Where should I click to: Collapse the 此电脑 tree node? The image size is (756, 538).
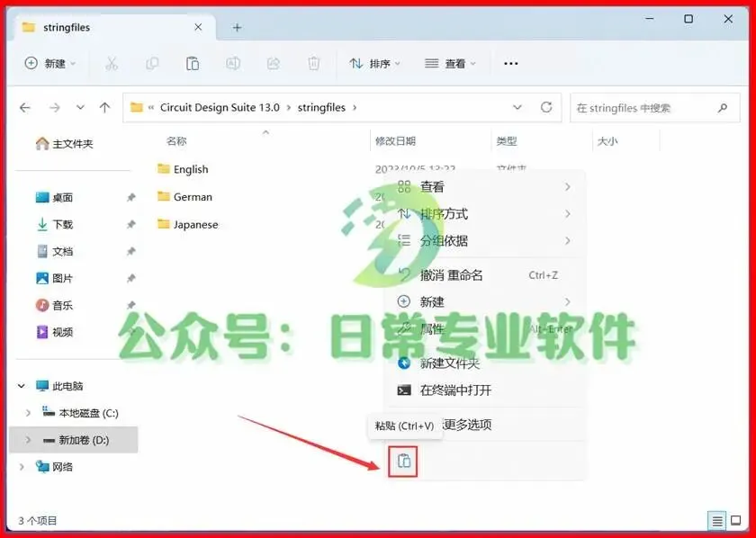(22, 386)
